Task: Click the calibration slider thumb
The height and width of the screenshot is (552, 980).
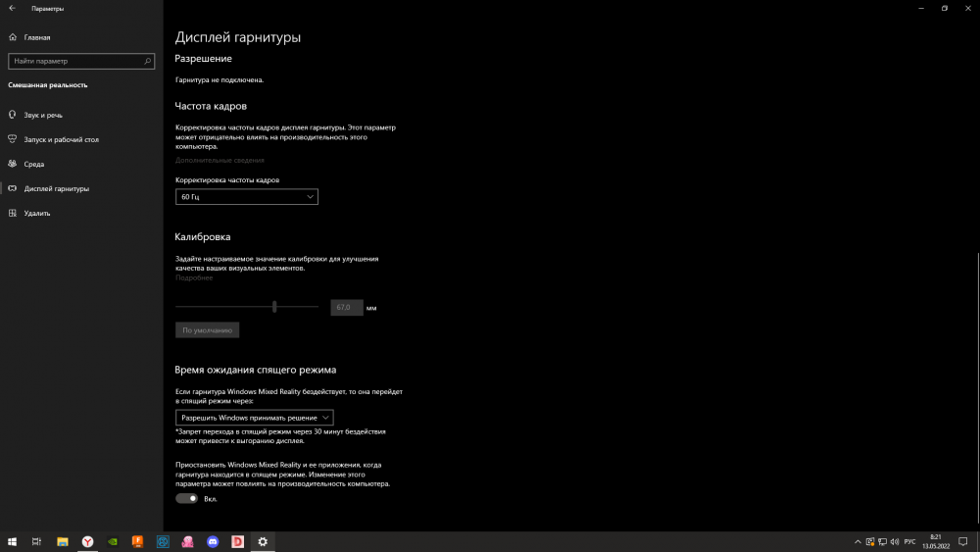Action: pos(274,307)
